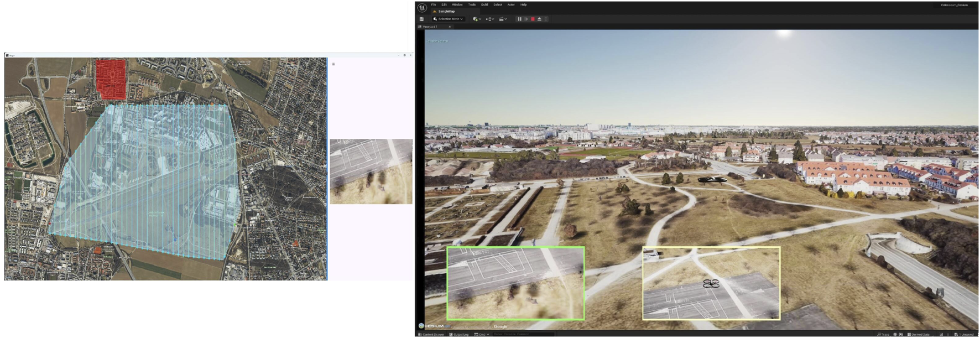Open the Build menu

tap(484, 4)
